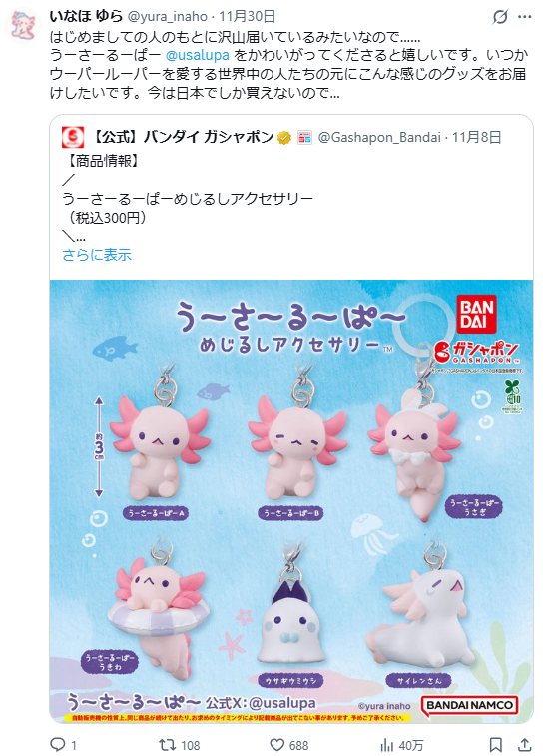Open いなほ ゆら profile avatar
Image resolution: width=546 pixels, height=756 pixels.
coord(24,25)
